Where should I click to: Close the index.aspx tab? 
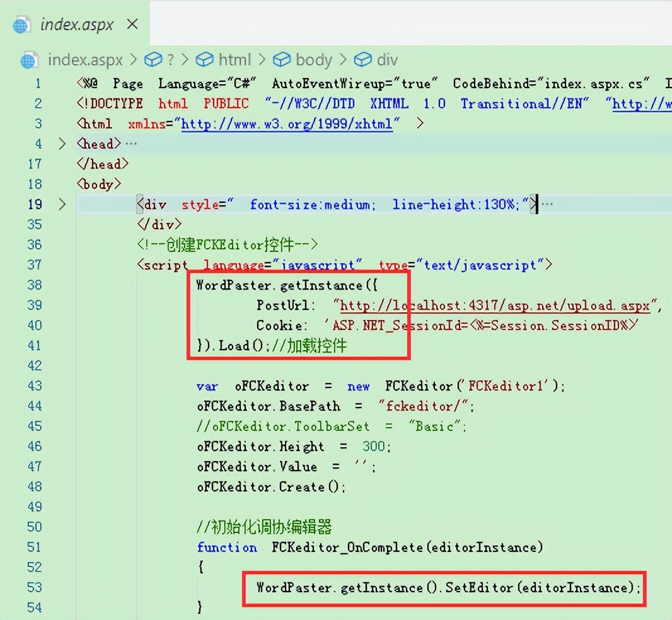pyautogui.click(x=132, y=24)
